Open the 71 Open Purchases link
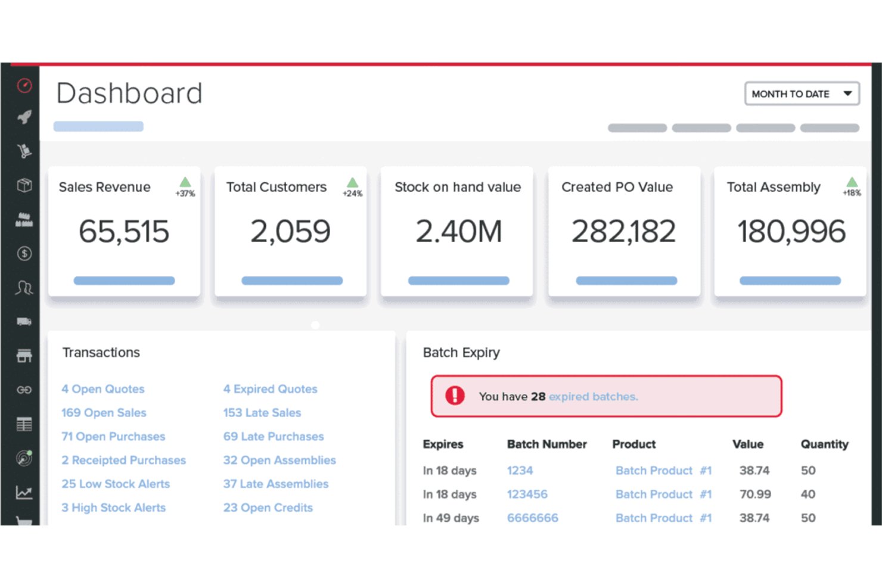 (113, 437)
